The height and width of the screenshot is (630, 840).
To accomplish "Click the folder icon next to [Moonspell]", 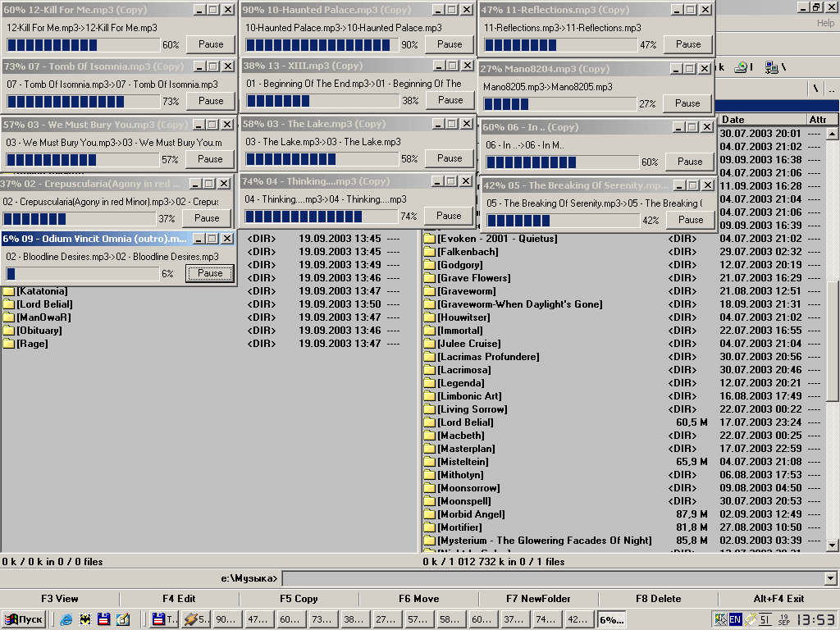I will [429, 501].
